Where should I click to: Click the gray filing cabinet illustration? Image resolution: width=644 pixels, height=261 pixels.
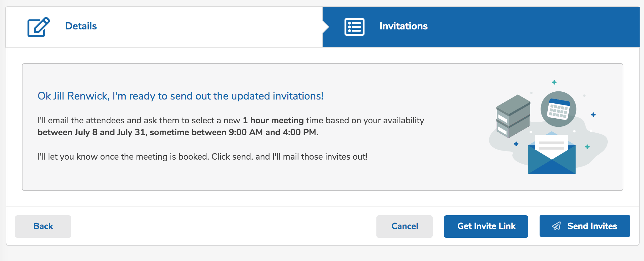tap(513, 116)
